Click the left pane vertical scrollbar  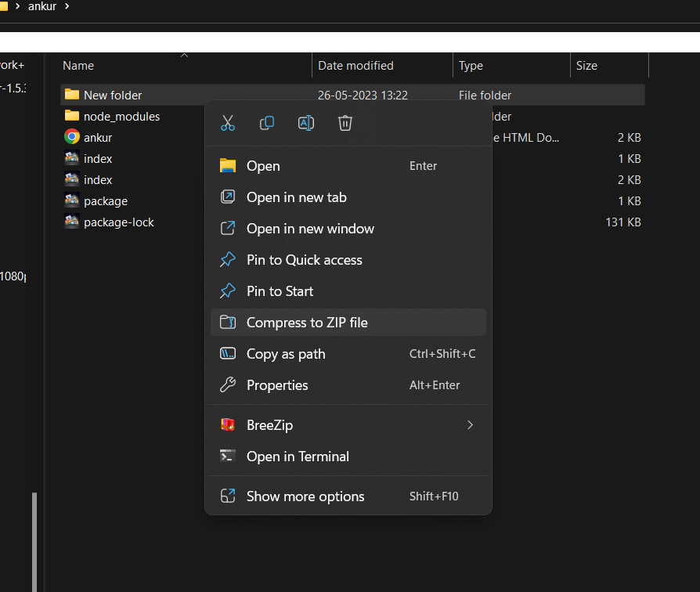click(x=34, y=540)
